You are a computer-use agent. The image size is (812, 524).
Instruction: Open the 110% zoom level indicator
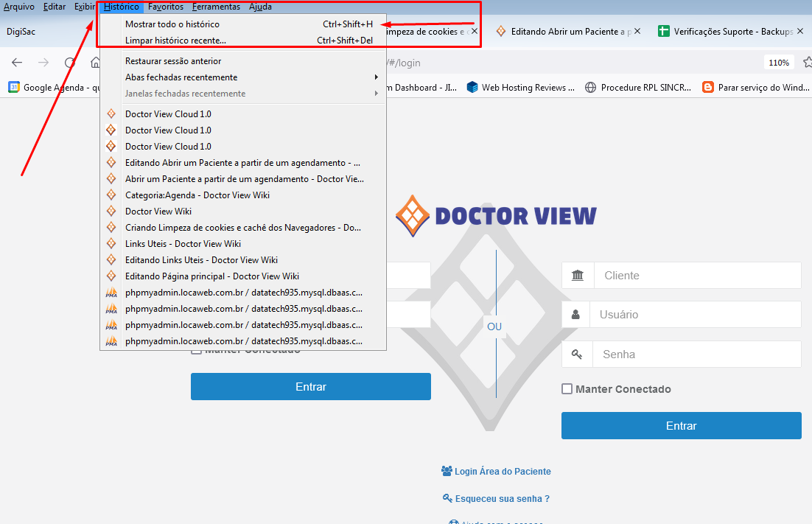pyautogui.click(x=779, y=63)
